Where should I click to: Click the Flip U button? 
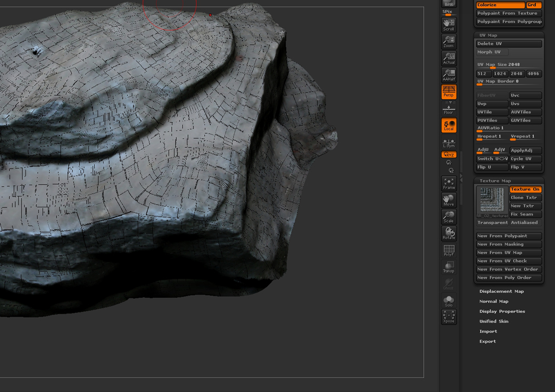point(492,167)
